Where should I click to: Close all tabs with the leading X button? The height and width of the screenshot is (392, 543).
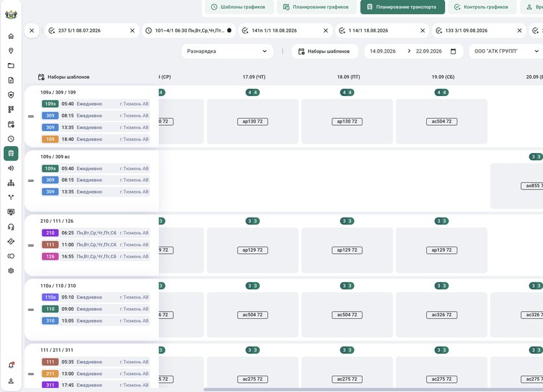pos(32,31)
